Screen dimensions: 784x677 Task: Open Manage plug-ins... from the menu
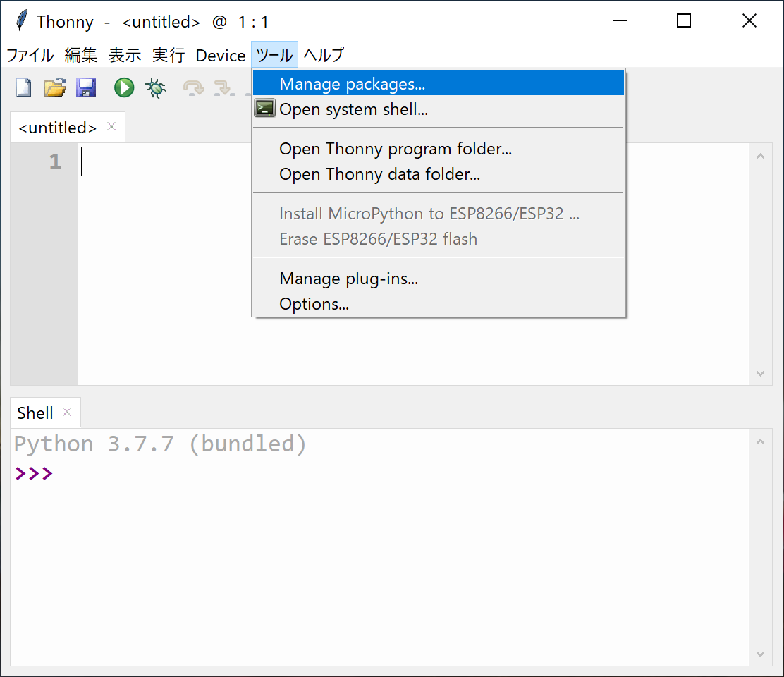pyautogui.click(x=439, y=279)
